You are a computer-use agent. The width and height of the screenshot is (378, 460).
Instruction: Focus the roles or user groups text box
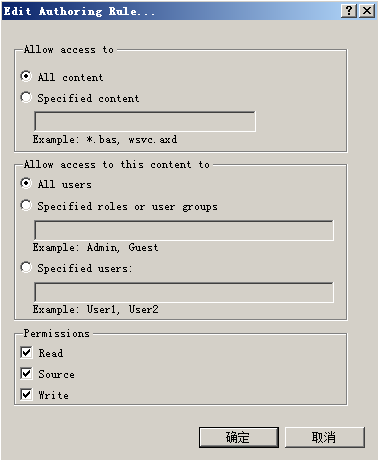(184, 230)
